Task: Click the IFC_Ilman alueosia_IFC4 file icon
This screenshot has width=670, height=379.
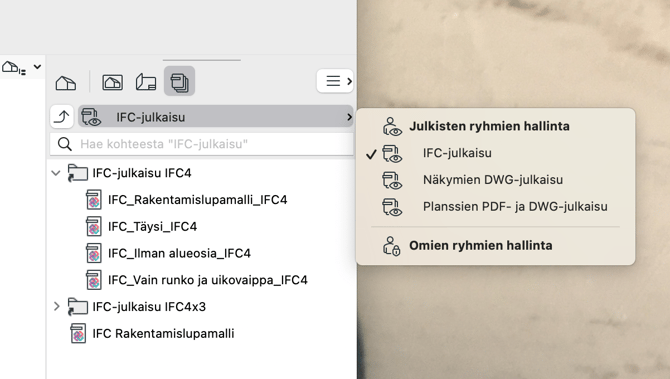Action: pos(94,253)
